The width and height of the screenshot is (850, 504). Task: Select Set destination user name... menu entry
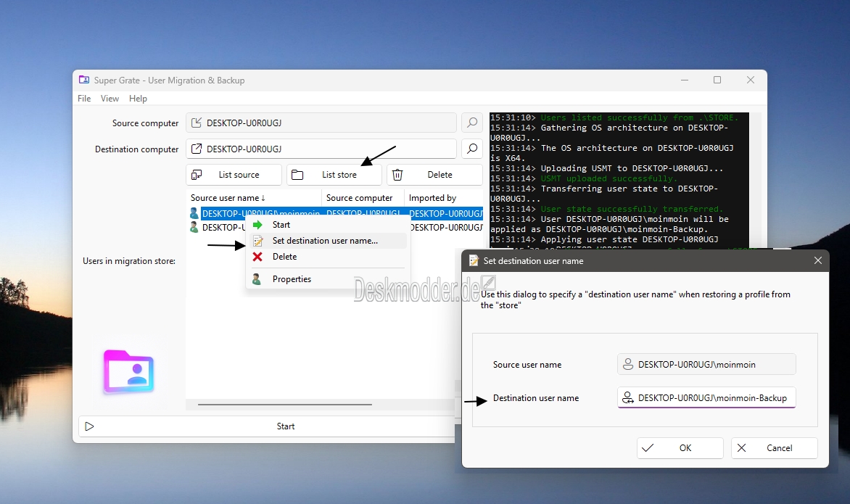click(x=328, y=241)
